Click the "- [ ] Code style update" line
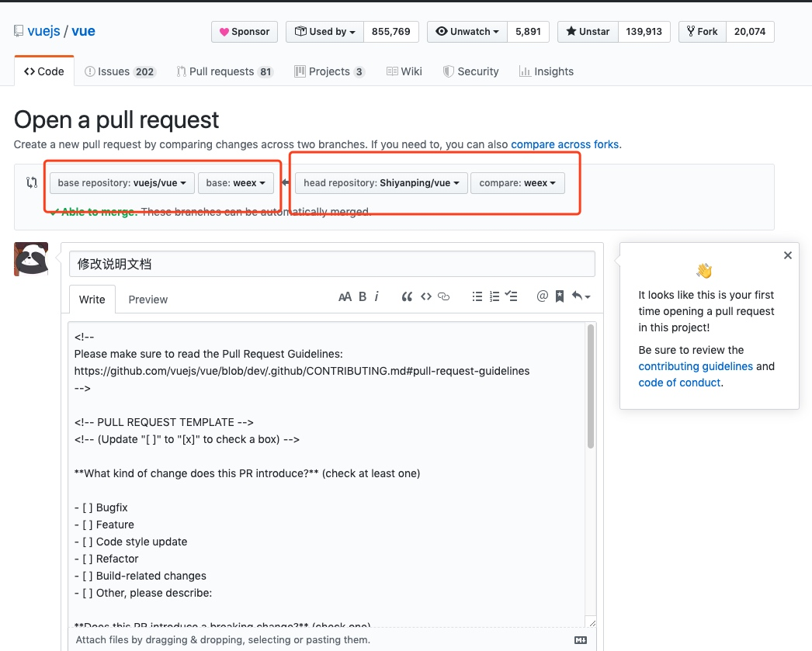This screenshot has width=812, height=651. click(x=130, y=542)
